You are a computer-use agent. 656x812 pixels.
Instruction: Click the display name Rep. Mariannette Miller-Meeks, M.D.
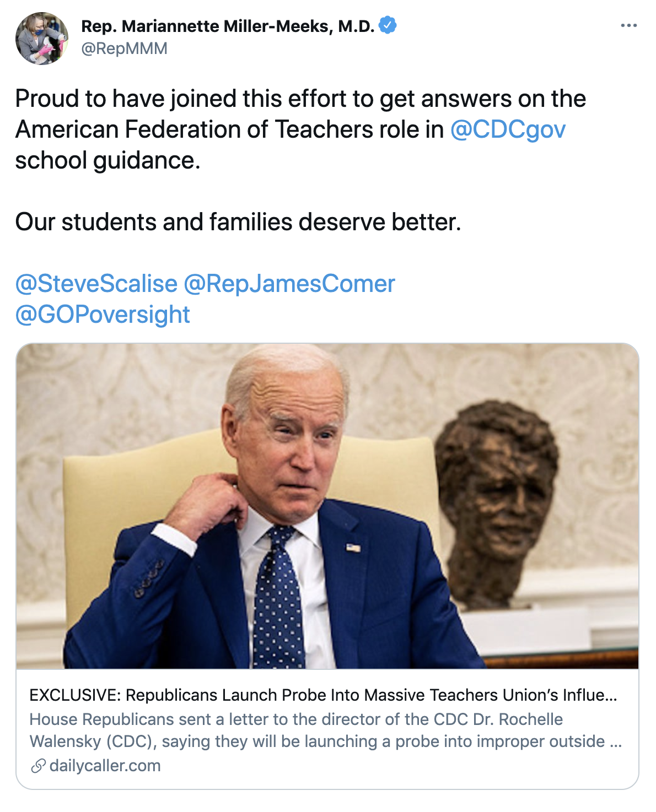228,26
